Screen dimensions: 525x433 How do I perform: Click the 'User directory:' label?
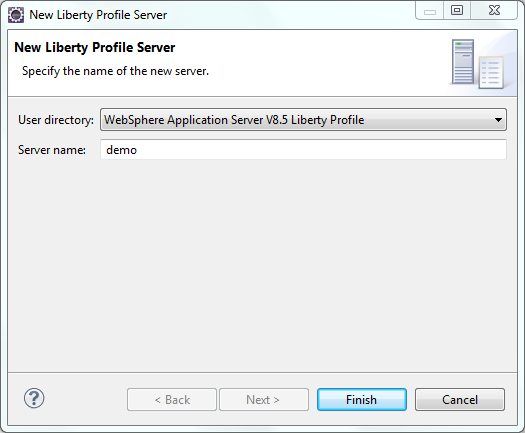click(56, 120)
